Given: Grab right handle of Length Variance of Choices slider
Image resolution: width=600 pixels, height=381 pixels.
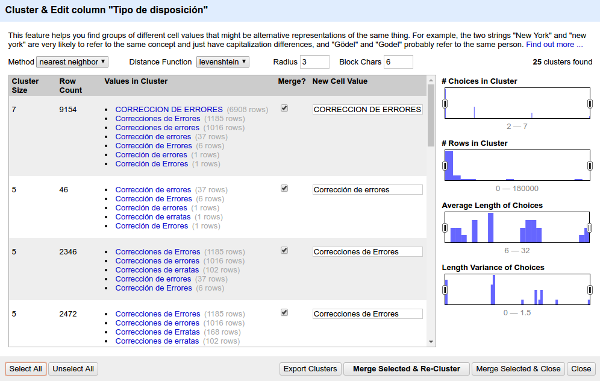Looking at the screenshot, I should pos(590,290).
